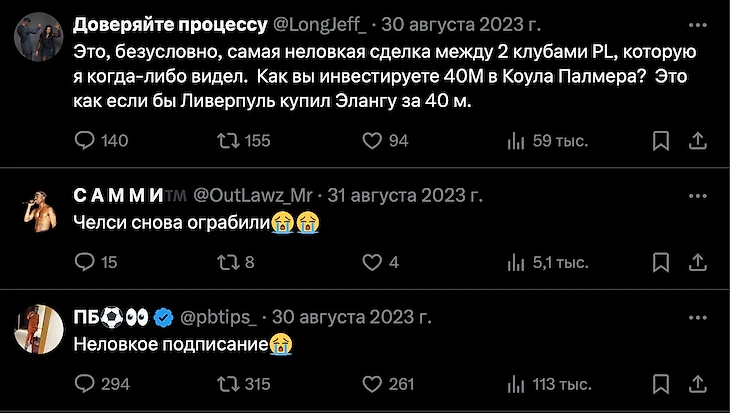Share the LongJeff_ tweet
This screenshot has width=730, height=413.
point(696,141)
